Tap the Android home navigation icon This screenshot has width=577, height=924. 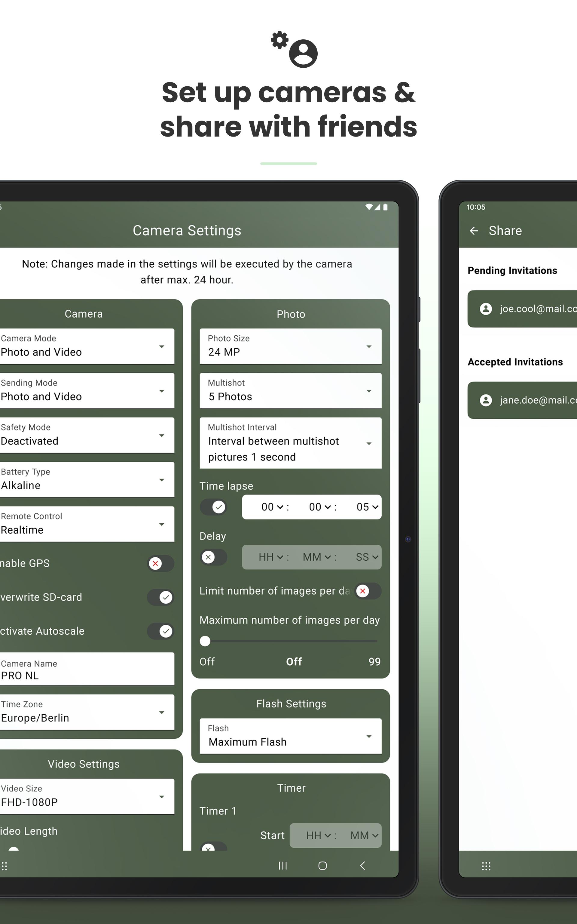322,866
